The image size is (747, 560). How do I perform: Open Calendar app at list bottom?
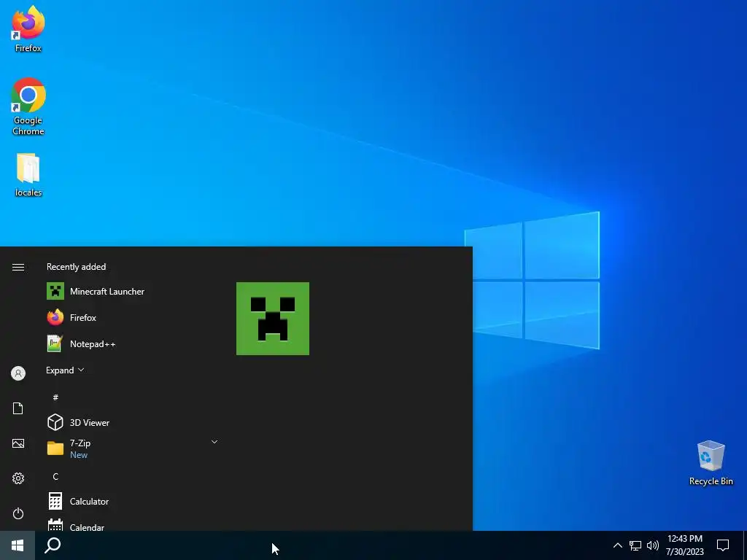coord(131,524)
